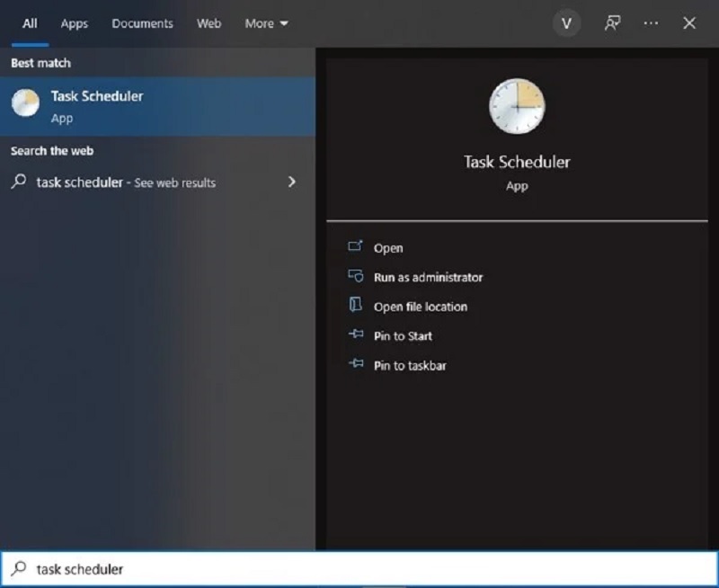Click the feedback icon near the top right

point(612,22)
